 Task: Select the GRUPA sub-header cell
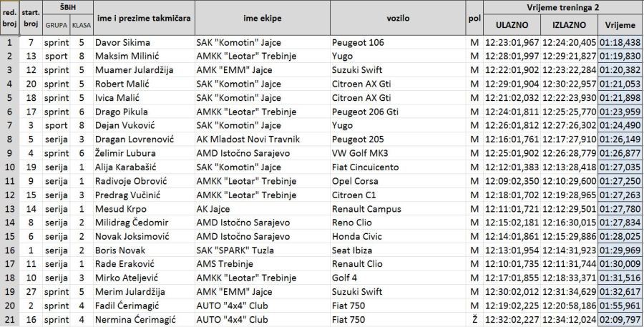point(56,25)
